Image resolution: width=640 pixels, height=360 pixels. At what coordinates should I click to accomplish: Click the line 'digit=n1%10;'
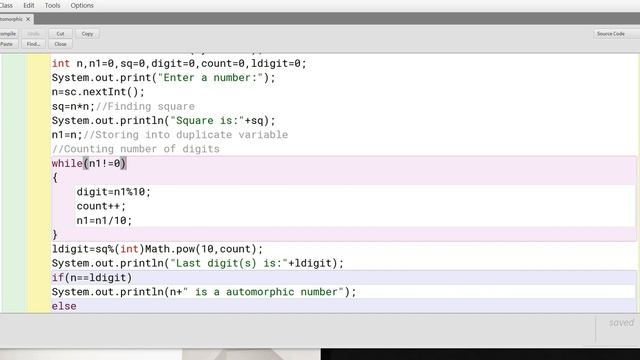(113, 192)
